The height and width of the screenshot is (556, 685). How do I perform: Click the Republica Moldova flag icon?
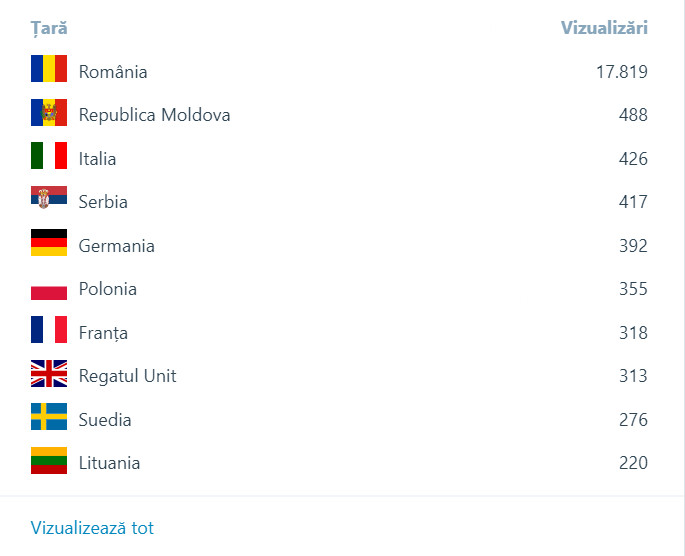49,115
